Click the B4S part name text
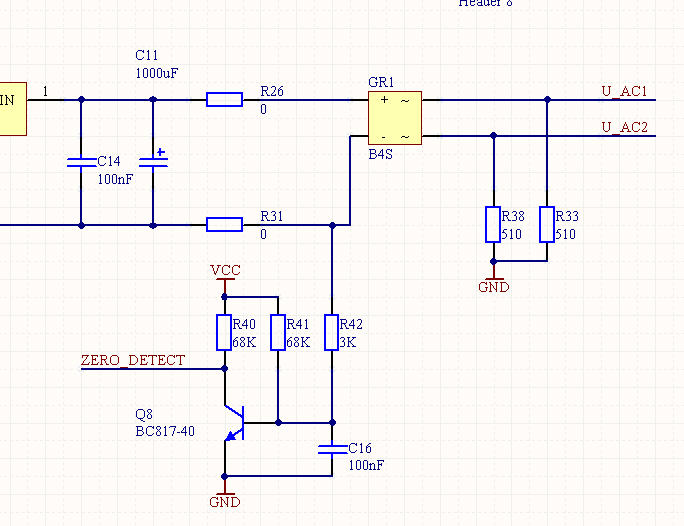This screenshot has width=684, height=526. [x=380, y=154]
